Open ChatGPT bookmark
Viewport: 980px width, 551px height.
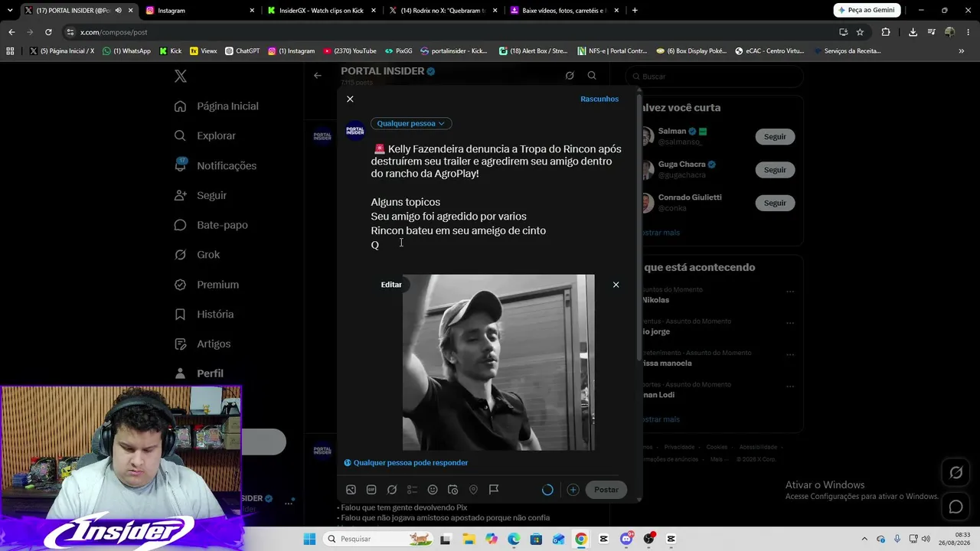[x=243, y=51]
